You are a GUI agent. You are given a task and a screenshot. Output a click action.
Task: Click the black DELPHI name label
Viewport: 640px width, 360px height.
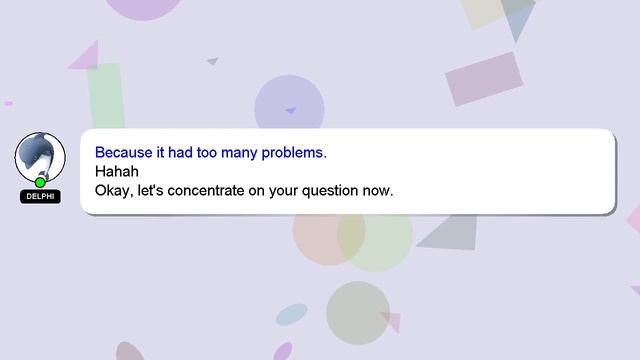[40, 196]
